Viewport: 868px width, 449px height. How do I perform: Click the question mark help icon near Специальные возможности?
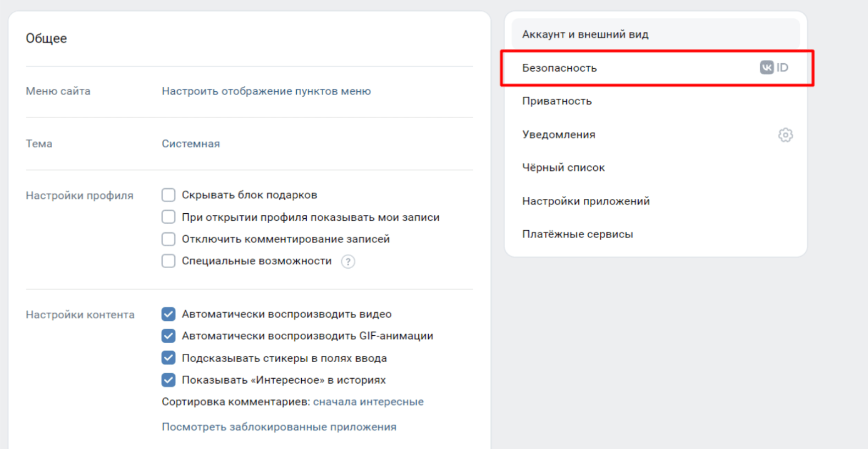pos(348,262)
